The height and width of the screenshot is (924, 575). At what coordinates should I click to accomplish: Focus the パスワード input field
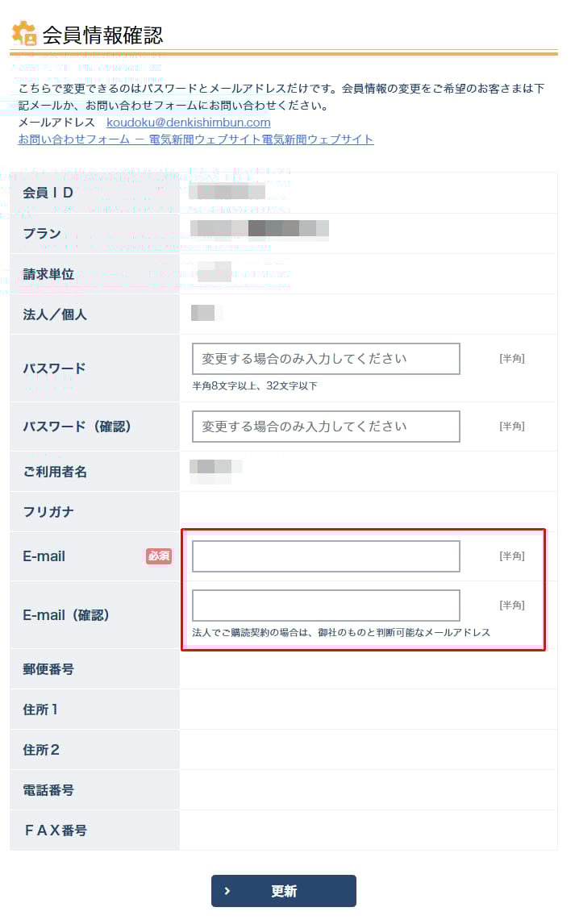click(x=326, y=359)
